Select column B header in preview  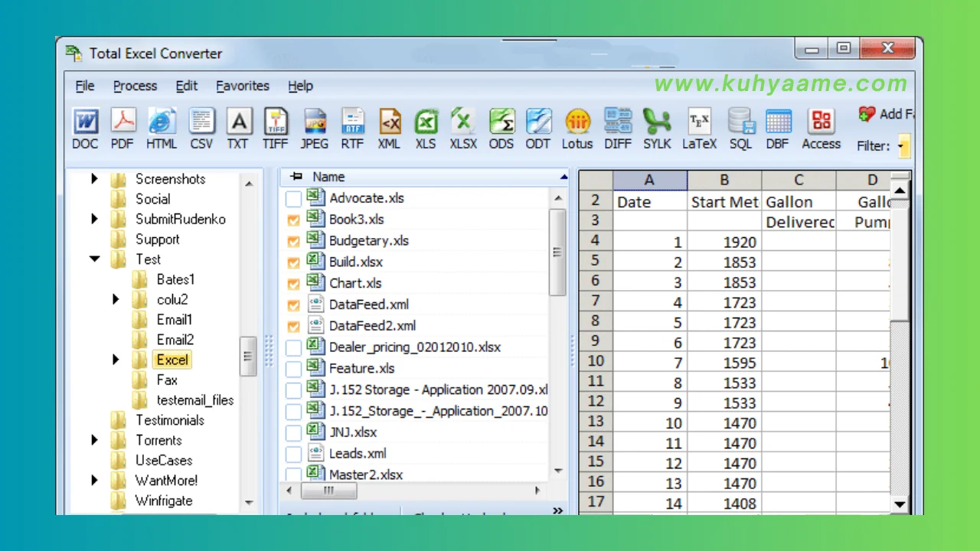(724, 180)
